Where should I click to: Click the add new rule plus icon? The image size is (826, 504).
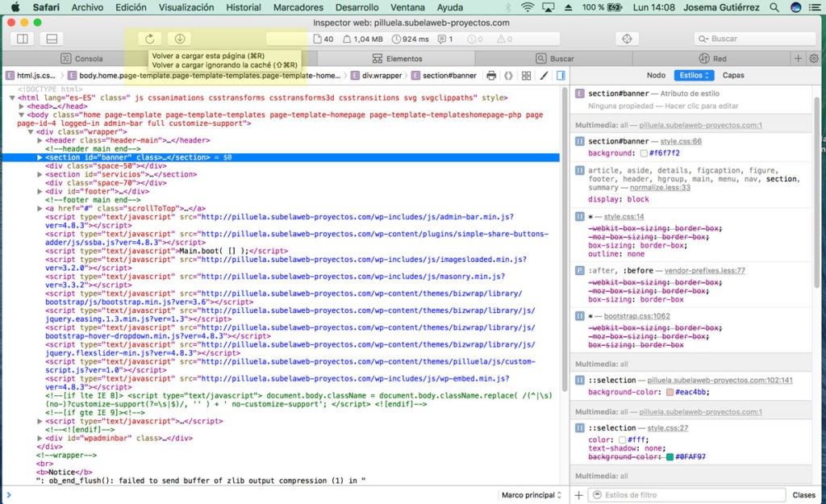coord(578,495)
